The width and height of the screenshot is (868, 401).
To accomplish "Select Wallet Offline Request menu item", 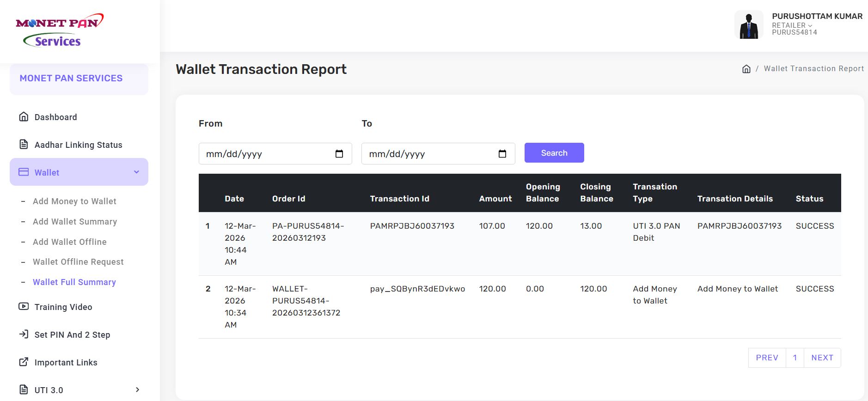I will [78, 262].
